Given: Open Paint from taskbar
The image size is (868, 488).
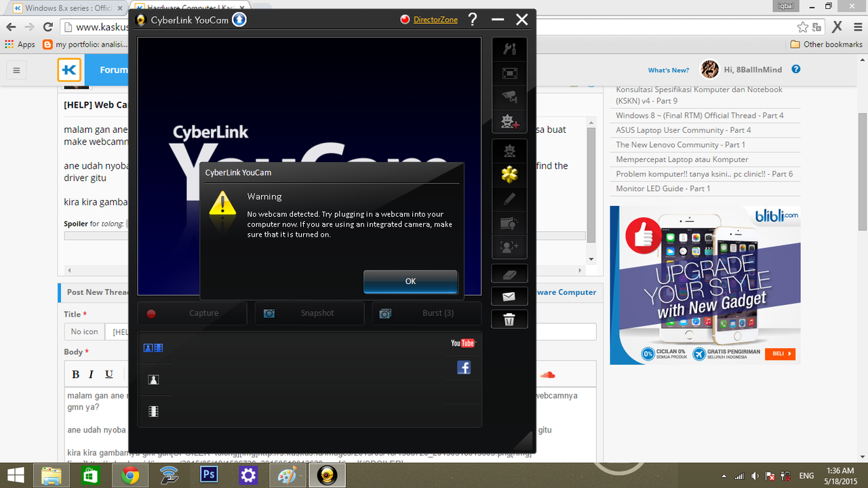Looking at the screenshot, I should point(288,476).
